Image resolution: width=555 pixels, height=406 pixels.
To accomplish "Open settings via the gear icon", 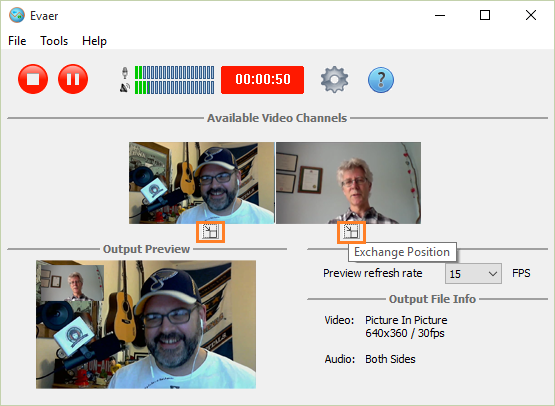I will tap(334, 80).
